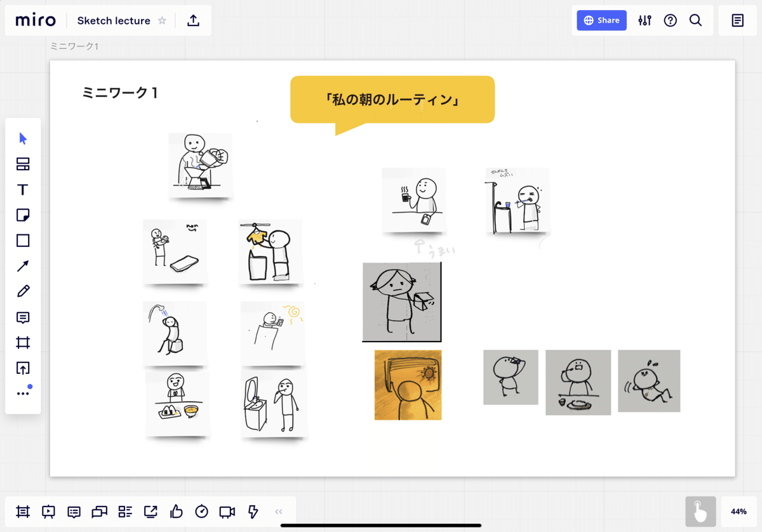The width and height of the screenshot is (762, 532).
Task: Select the sticky note tool
Action: (23, 215)
